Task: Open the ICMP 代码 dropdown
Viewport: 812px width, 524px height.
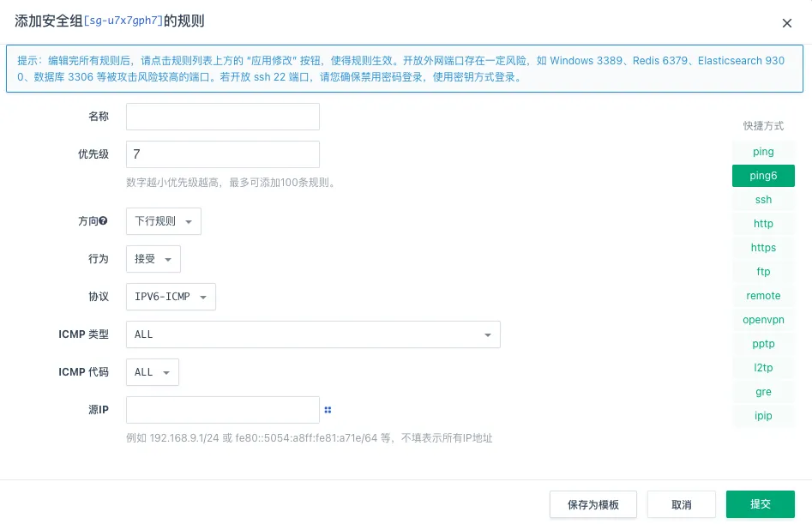Action: 152,372
